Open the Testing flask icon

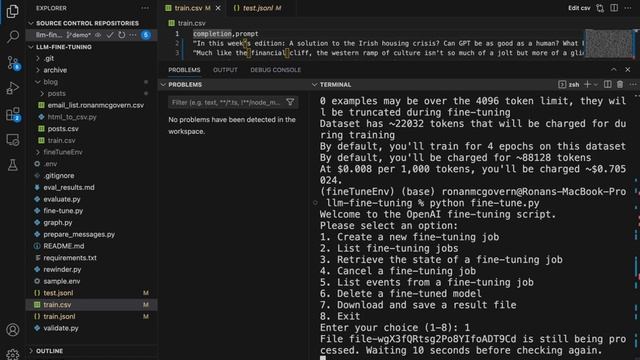pos(13,165)
